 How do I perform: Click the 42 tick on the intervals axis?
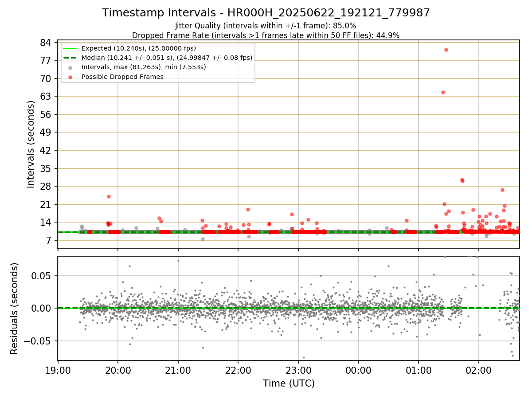(x=47, y=150)
